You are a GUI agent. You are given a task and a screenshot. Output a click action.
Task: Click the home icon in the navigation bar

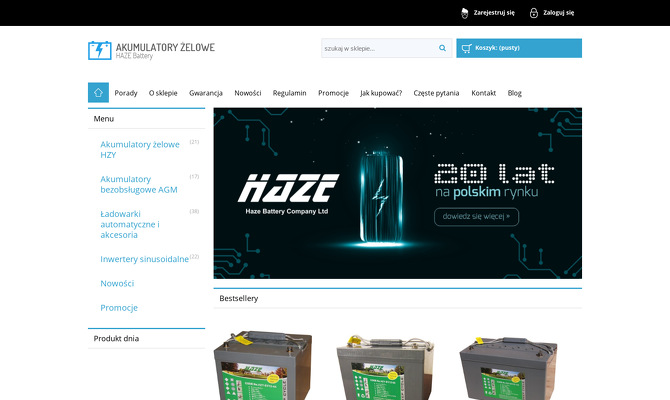[98, 92]
